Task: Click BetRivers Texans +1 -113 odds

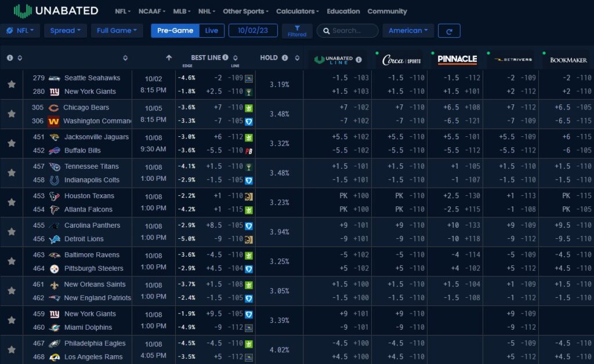Action: pos(522,196)
